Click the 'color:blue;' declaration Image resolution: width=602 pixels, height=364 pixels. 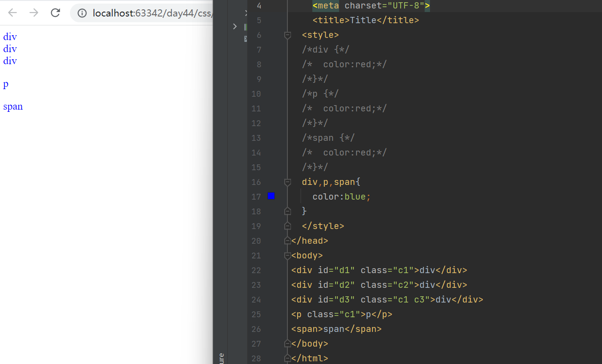coord(342,196)
